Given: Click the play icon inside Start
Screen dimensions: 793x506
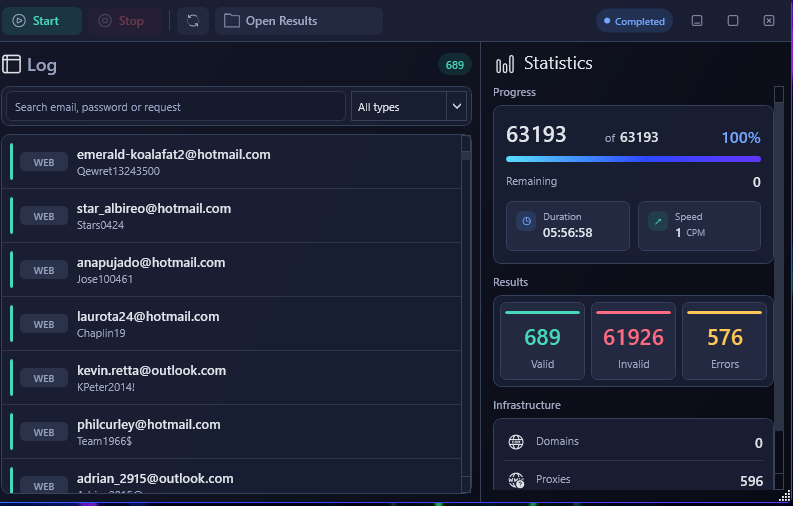Looking at the screenshot, I should 19,21.
